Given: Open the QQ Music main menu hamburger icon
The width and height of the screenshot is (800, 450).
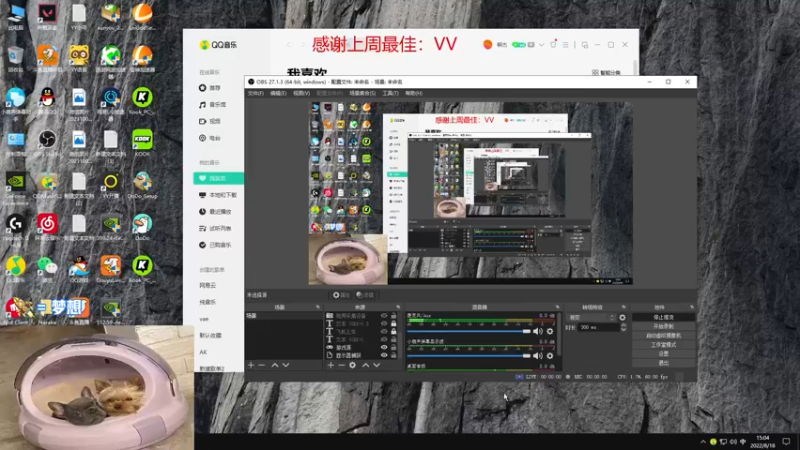Looking at the screenshot, I should click(565, 45).
